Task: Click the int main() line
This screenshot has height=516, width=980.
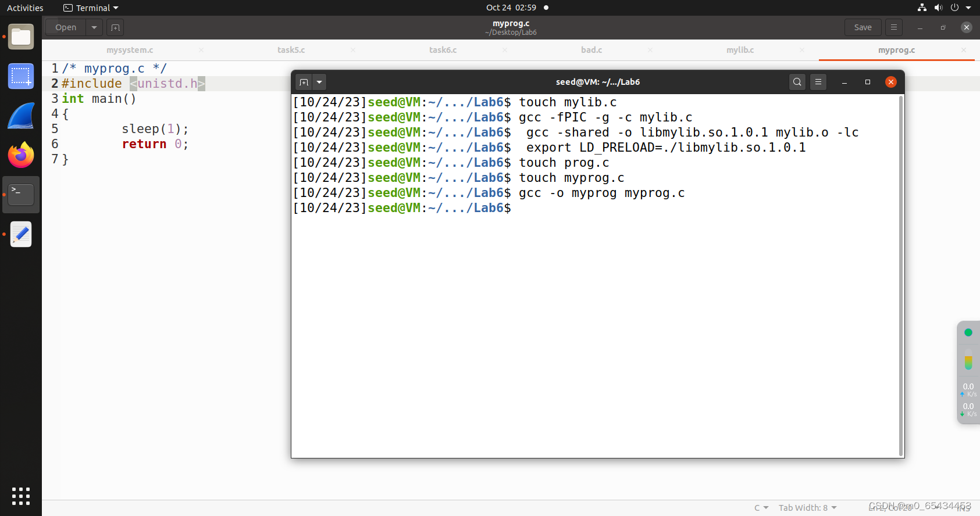Action: (x=99, y=99)
